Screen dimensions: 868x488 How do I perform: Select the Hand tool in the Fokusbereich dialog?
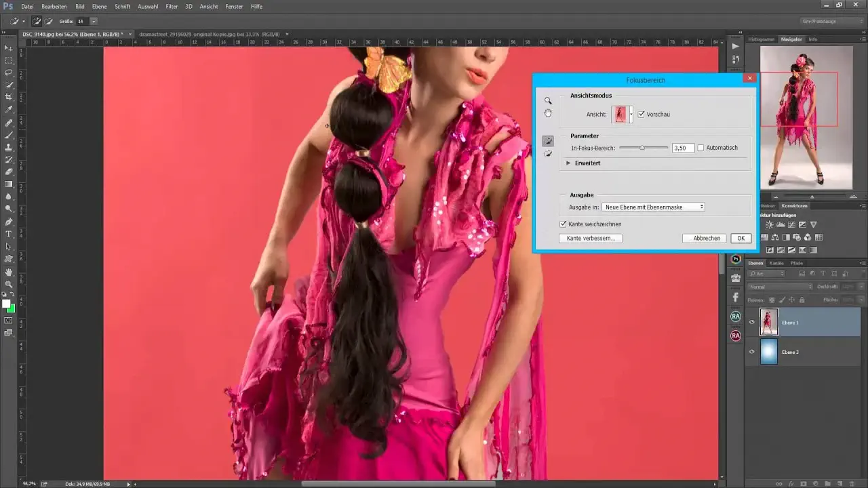(x=548, y=113)
